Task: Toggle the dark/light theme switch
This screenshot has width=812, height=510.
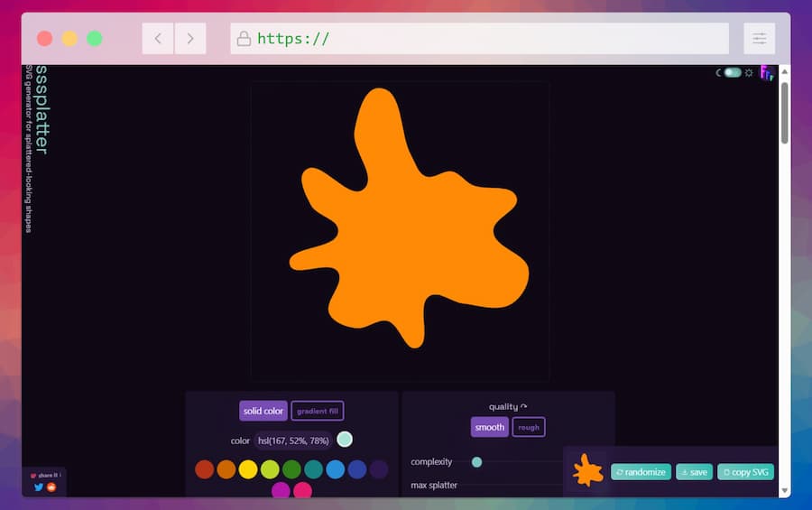Action: pos(733,72)
